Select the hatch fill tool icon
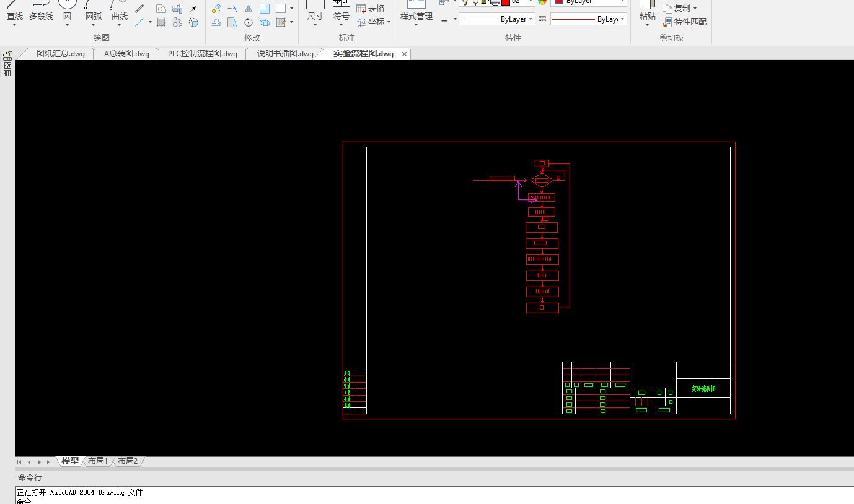 click(161, 22)
